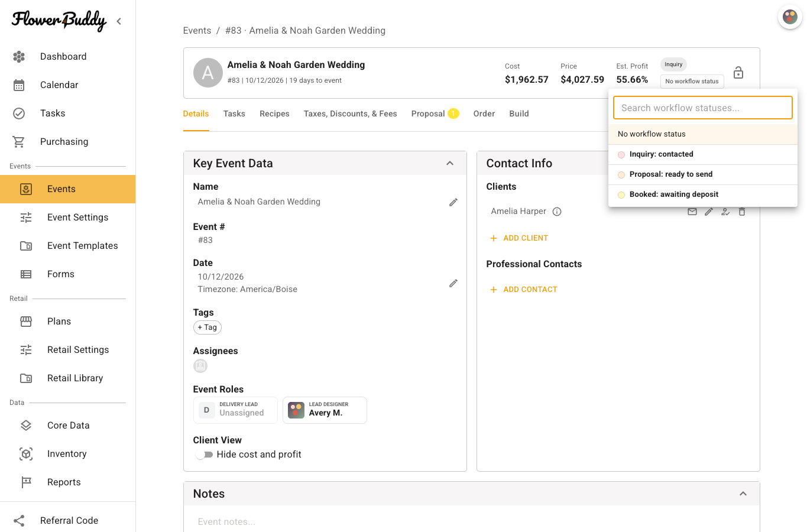Toggle Hide cost and profit switch
Image resolution: width=807 pixels, height=532 pixels.
coord(205,455)
